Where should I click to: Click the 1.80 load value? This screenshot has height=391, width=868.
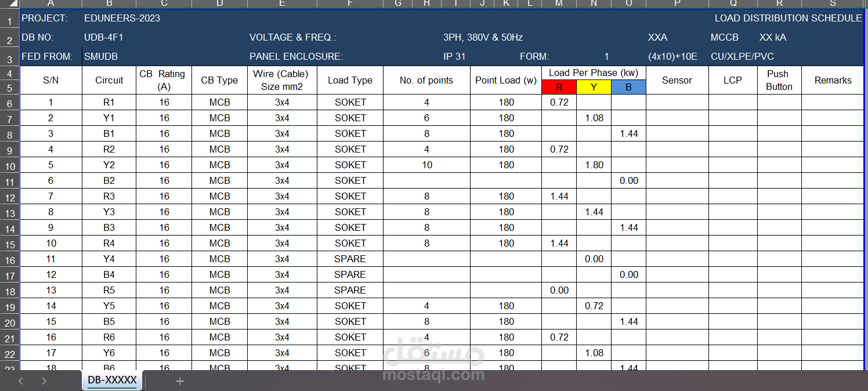pos(594,165)
